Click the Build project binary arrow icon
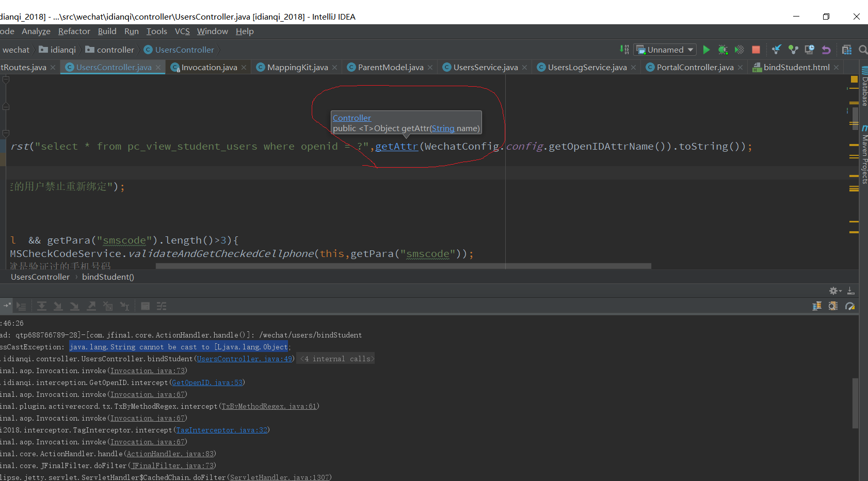 pos(624,50)
